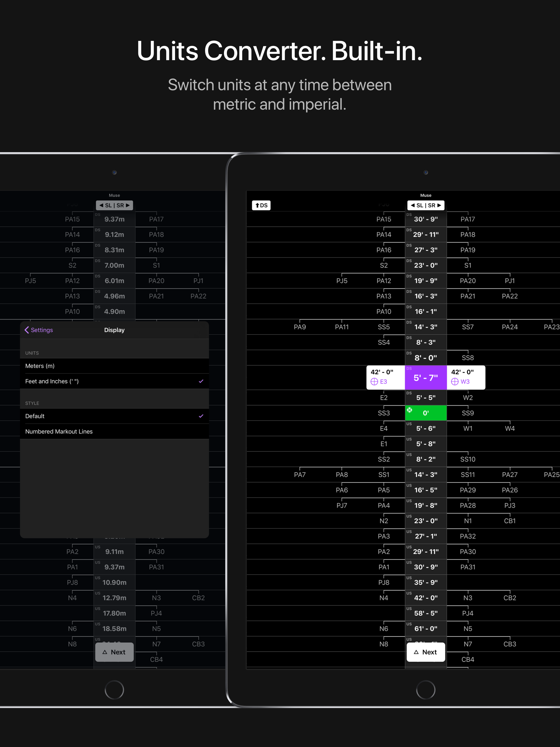This screenshot has width=560, height=747.
Task: Tap the right arrow on the SL | SR switcher
Action: (x=439, y=205)
